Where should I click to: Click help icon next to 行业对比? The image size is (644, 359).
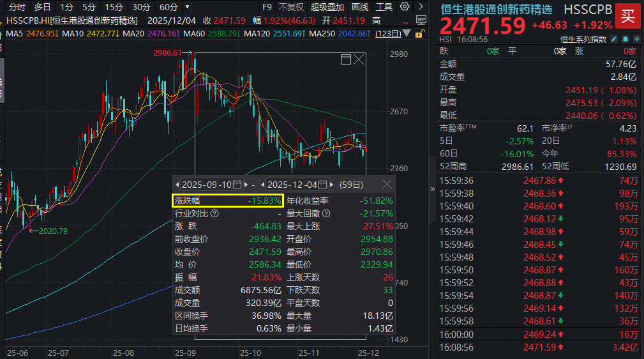[214, 213]
